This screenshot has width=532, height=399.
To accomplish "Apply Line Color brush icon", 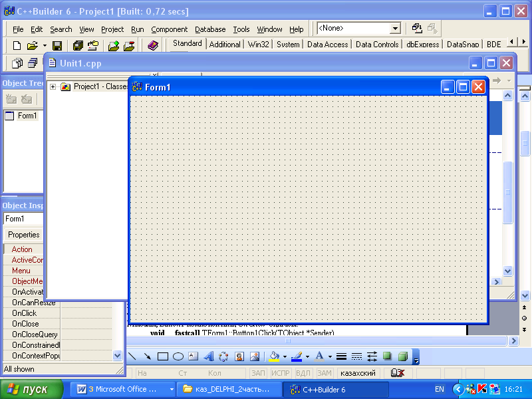I will pyautogui.click(x=297, y=356).
